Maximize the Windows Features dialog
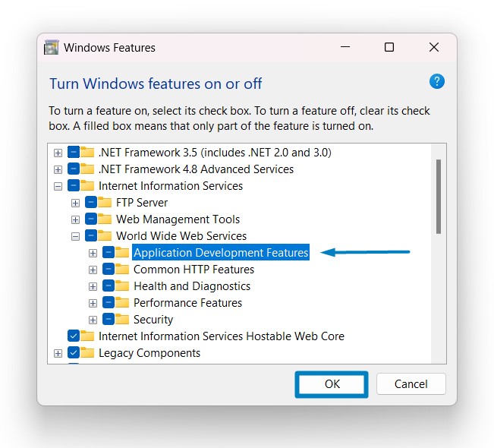 click(x=389, y=47)
